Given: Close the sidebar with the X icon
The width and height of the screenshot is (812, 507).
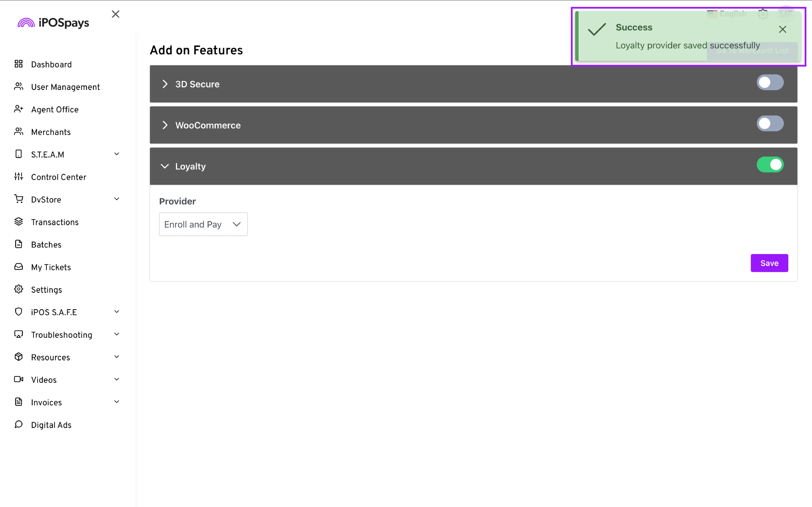Looking at the screenshot, I should pyautogui.click(x=115, y=14).
